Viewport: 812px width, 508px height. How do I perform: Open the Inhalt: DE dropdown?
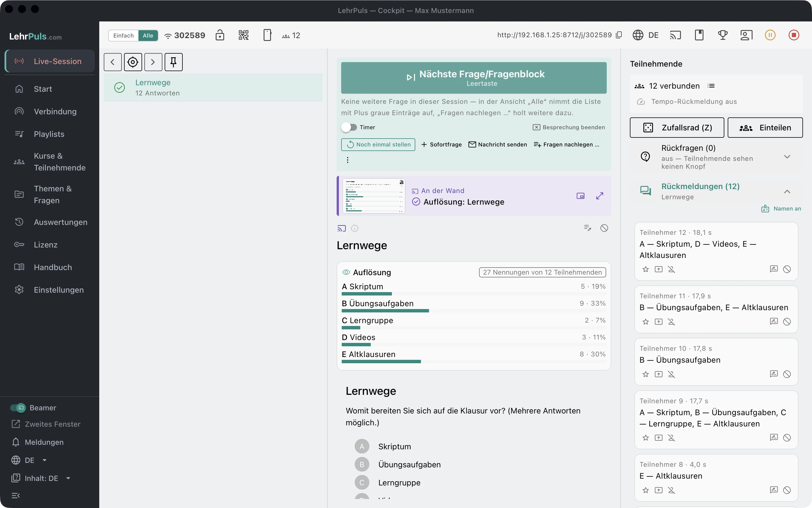pyautogui.click(x=41, y=478)
